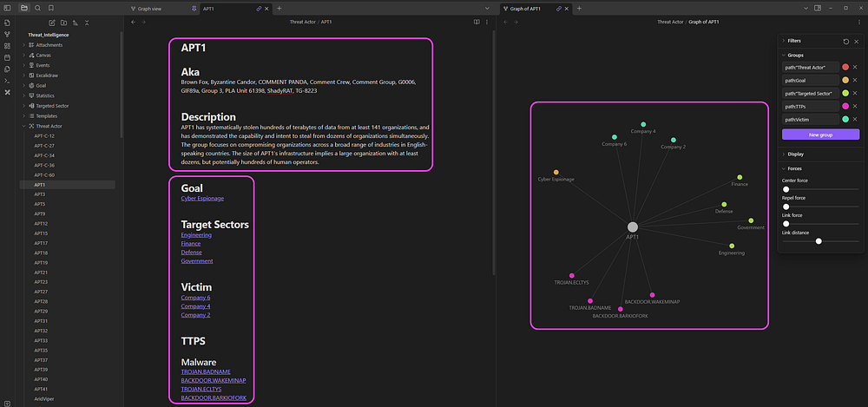
Task: Toggle reading view with book icon
Action: 477,23
